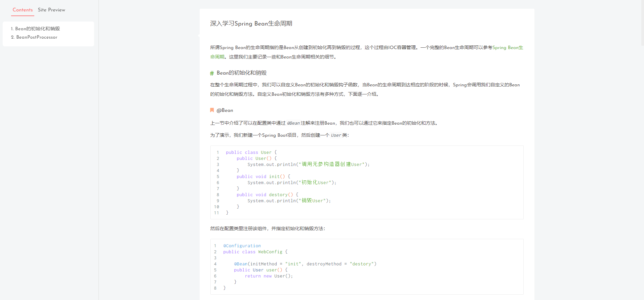Click the code line 'public class User {'
Screen dimensions: 644x300
coord(251,153)
